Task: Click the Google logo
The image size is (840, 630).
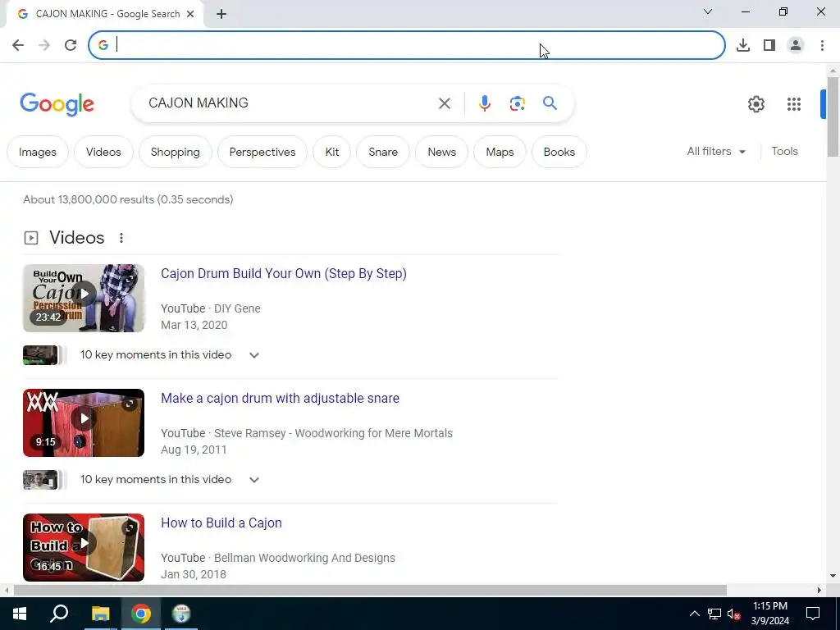Action: (x=57, y=104)
